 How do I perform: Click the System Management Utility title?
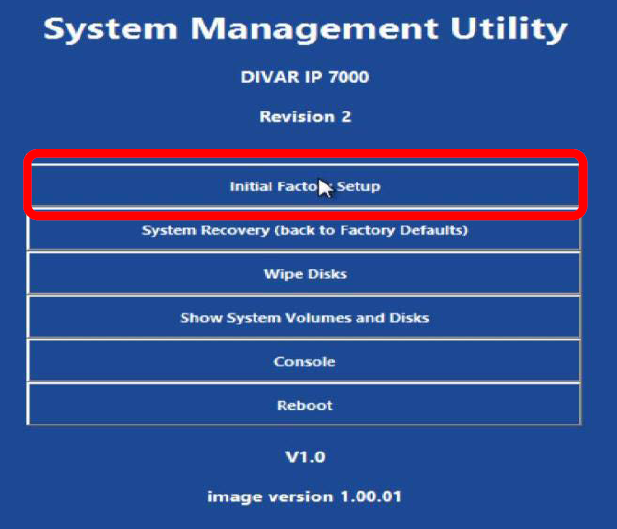[x=305, y=30]
